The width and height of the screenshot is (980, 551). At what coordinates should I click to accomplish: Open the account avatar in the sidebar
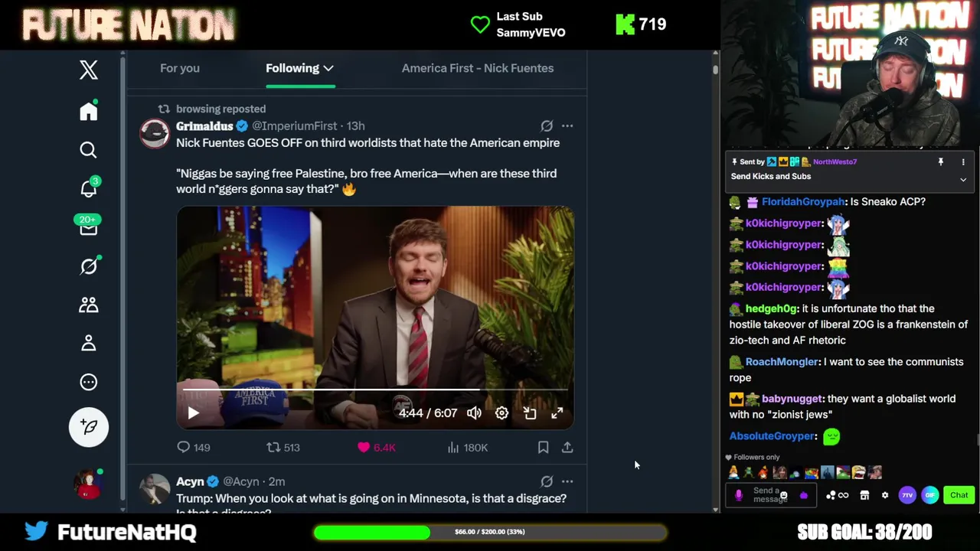coord(89,484)
